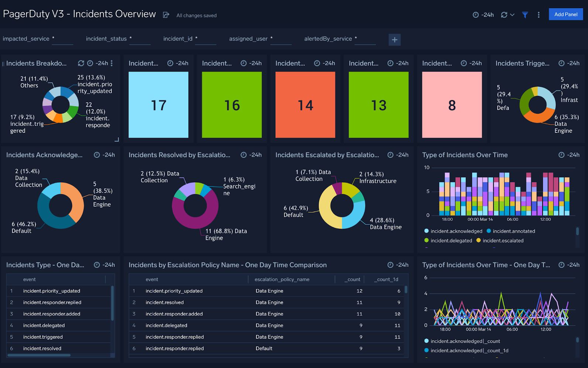Viewport: 588px width, 368px height.
Task: Open the dashboard time range clock icon
Action: coord(476,15)
